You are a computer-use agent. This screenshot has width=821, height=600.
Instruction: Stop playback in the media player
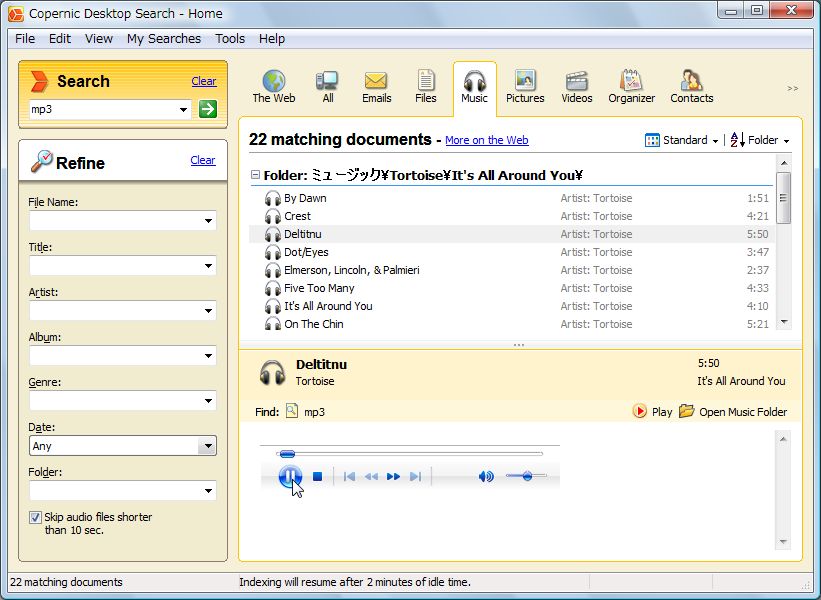(317, 476)
